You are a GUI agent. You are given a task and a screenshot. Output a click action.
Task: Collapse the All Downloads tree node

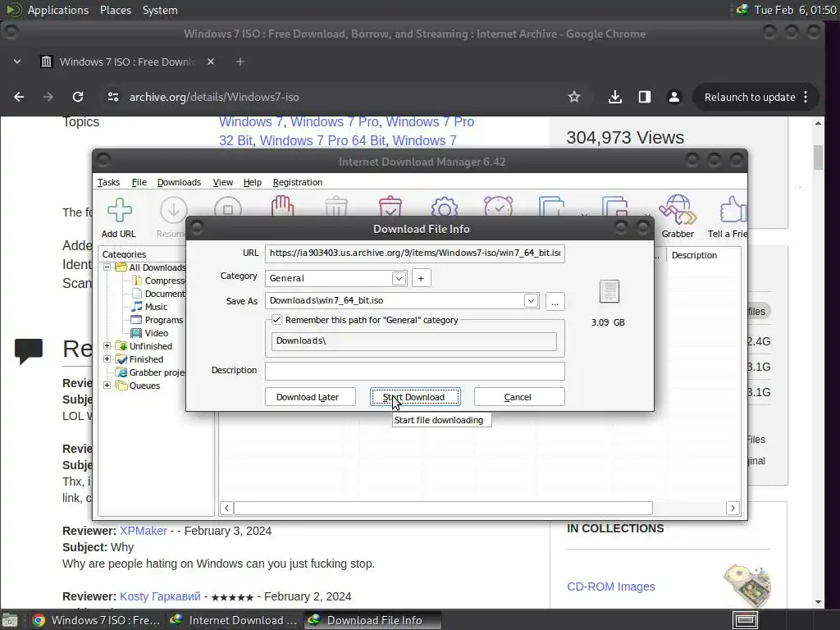tap(107, 267)
